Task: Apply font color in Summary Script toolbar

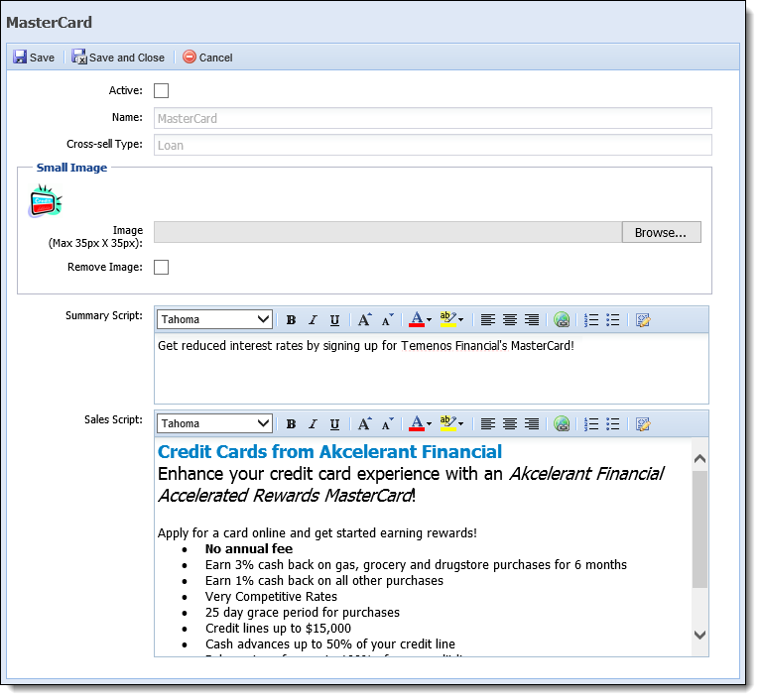Action: [417, 319]
